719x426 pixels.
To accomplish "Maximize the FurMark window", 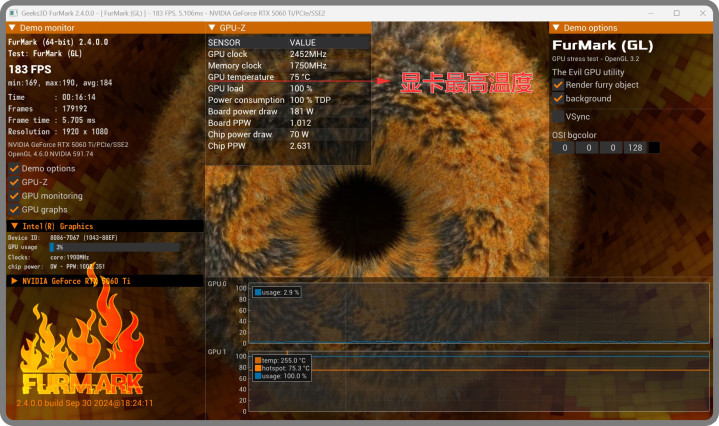I will pyautogui.click(x=676, y=13).
